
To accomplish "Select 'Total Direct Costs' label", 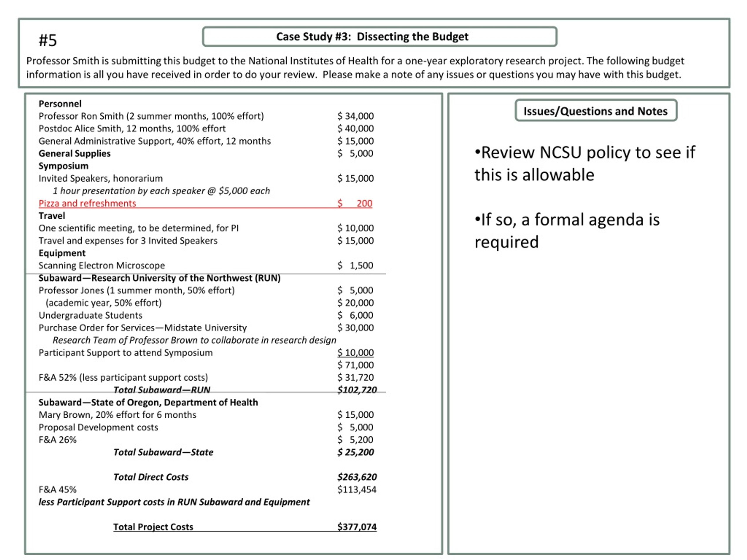I will point(151,477).
